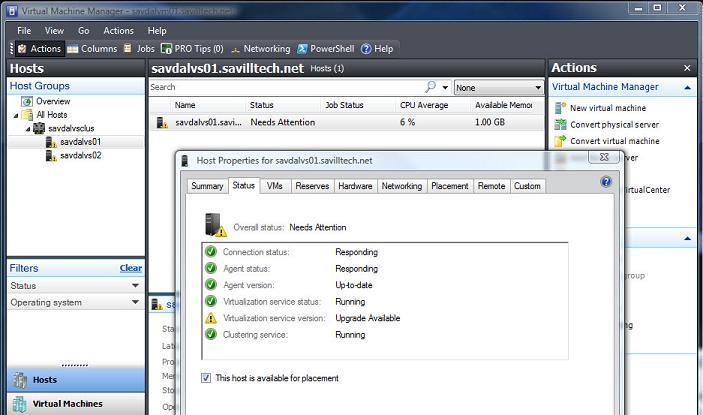
Task: Expand the Operating system filter dropdown
Action: pyautogui.click(x=135, y=302)
